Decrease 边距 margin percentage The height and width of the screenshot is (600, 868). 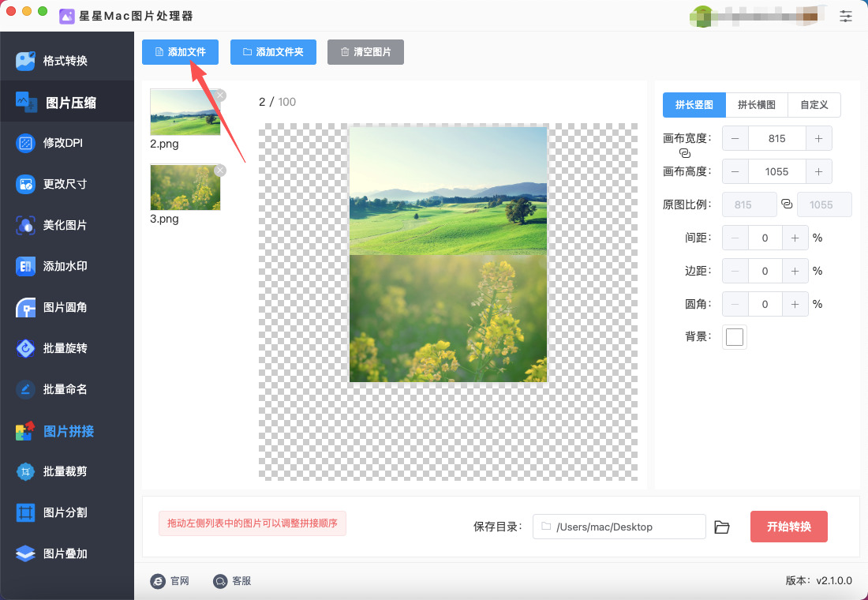pos(735,271)
